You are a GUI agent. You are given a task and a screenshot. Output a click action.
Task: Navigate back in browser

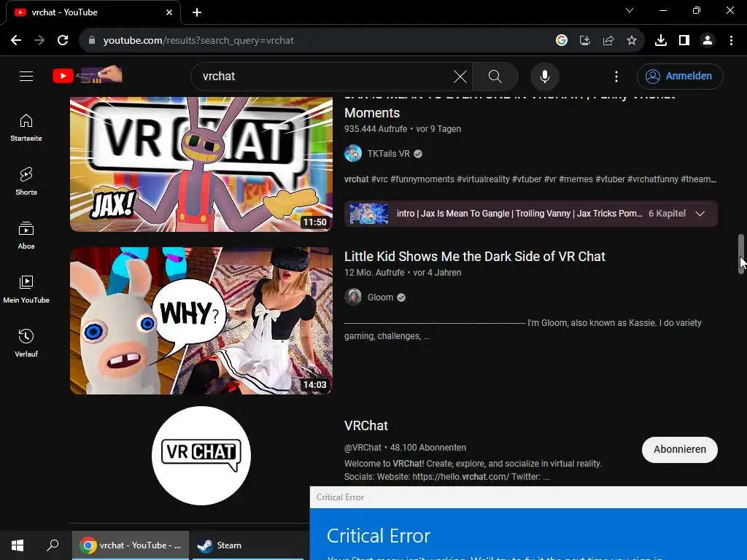coord(16,41)
